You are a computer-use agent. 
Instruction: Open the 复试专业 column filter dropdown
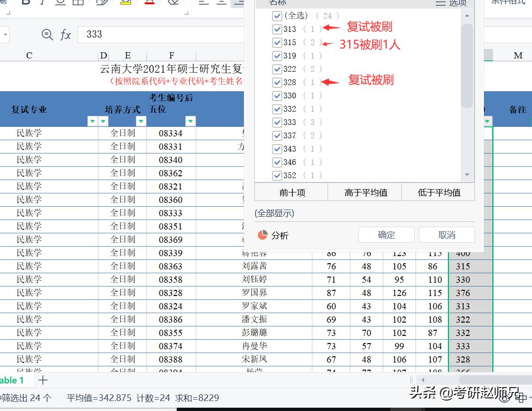coord(92,121)
